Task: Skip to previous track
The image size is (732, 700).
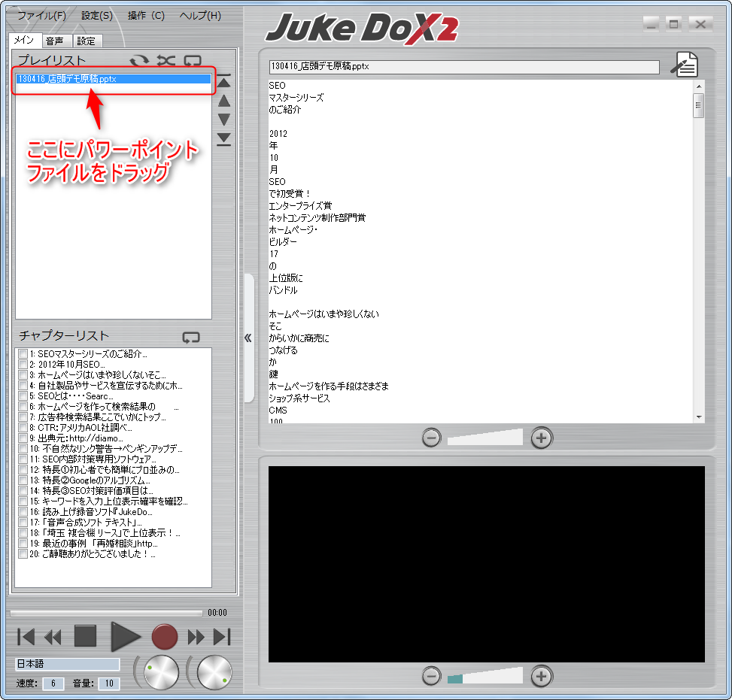Action: 26,637
